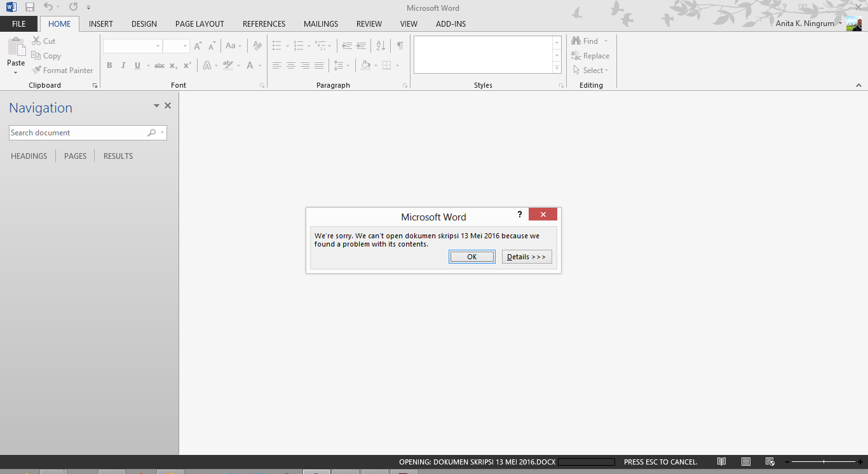
Task: Click the Text Highlight Color button
Action: [228, 65]
